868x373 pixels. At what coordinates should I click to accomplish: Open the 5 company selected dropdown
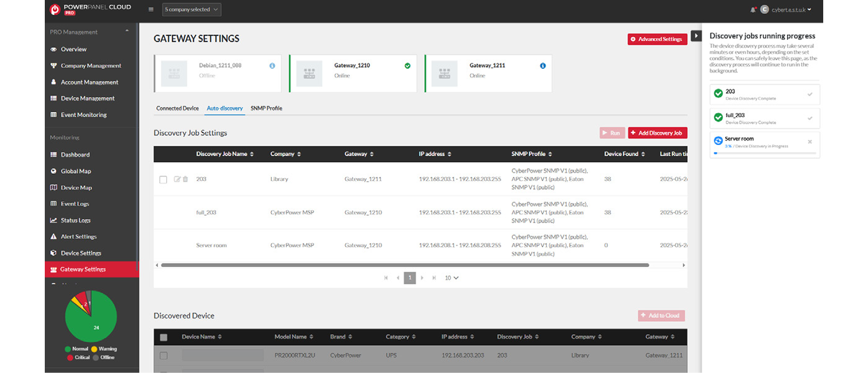tap(191, 10)
